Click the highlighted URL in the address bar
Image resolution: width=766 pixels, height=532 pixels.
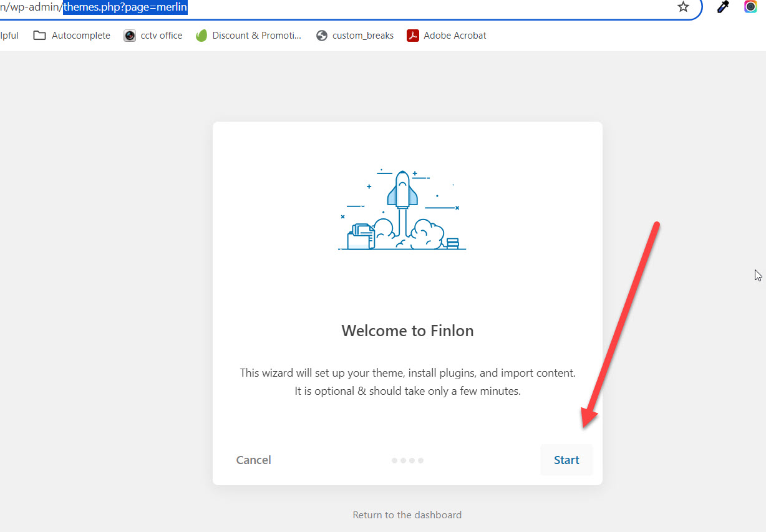click(x=125, y=7)
